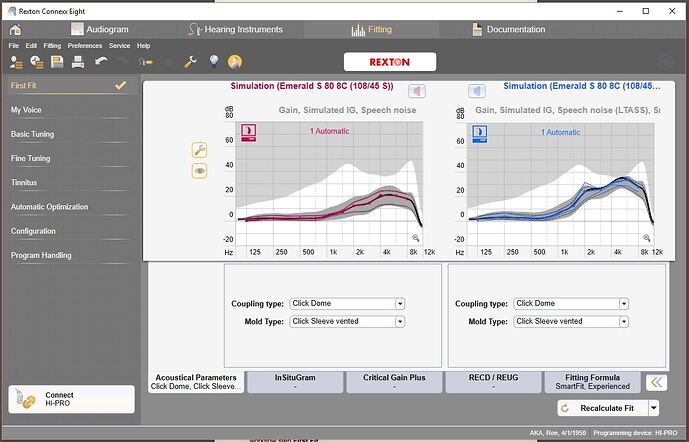Zoom the left ear graph with magnifier
Image resolution: width=689 pixels, height=442 pixels.
pos(646,238)
